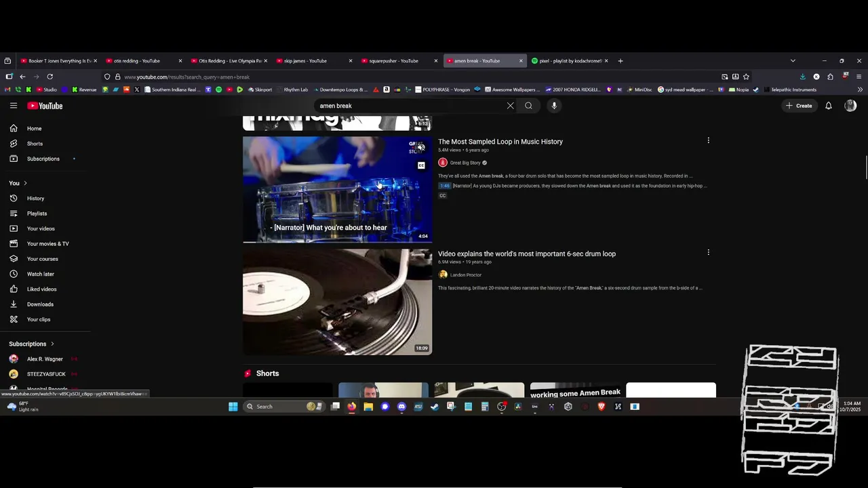
Task: Open the Telepathic Instruments bookmark
Action: 789,89
